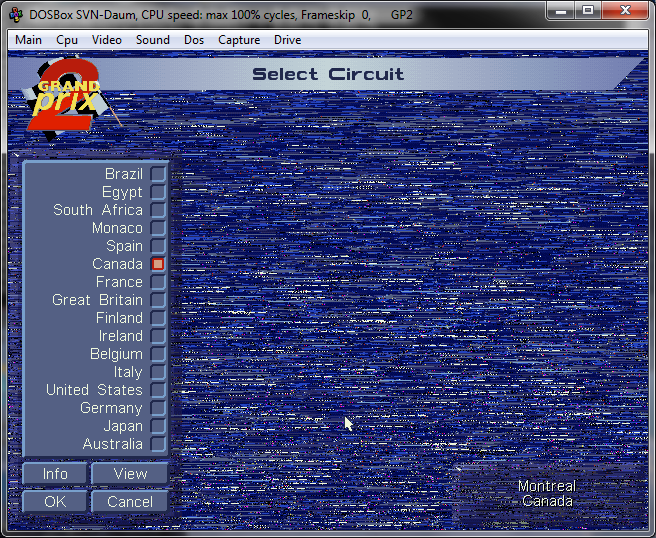Tick the South Africa circuit checkbox
The height and width of the screenshot is (538, 656).
[158, 210]
